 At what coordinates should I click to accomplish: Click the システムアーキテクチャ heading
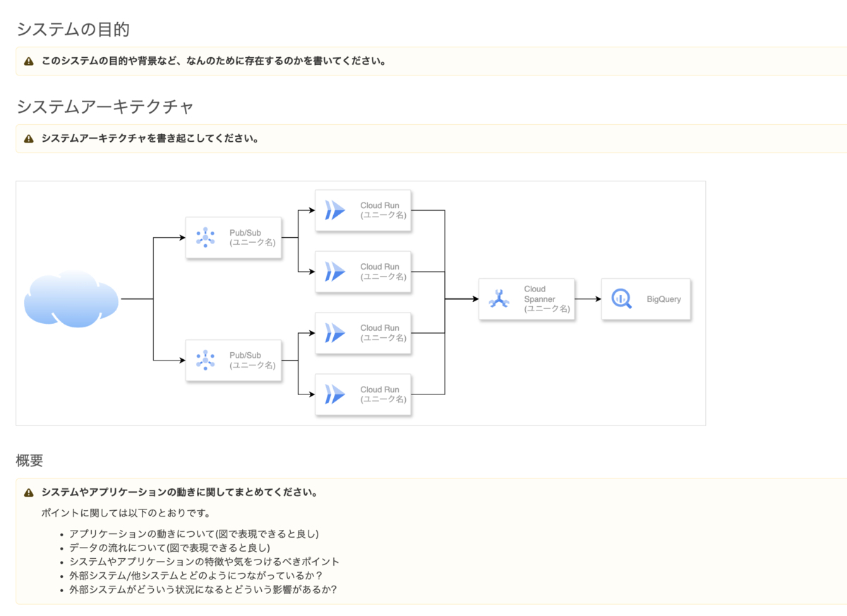104,107
